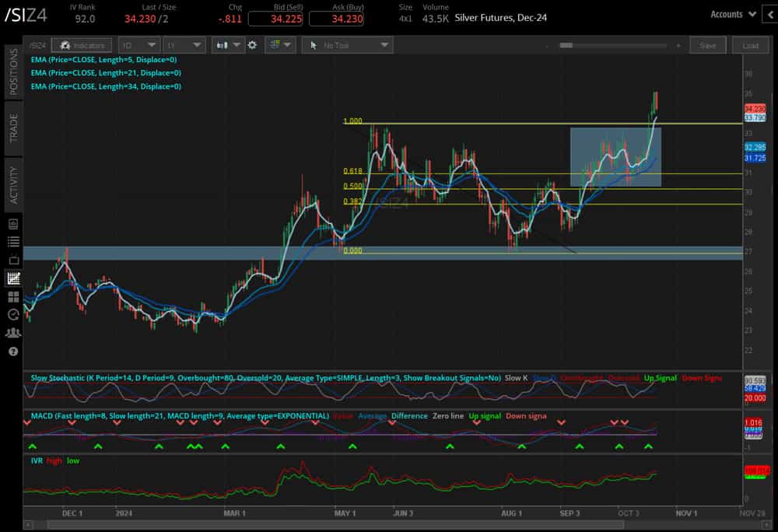778x532 pixels.
Task: Expand the 1Y range selector dropdown
Action: coord(184,45)
